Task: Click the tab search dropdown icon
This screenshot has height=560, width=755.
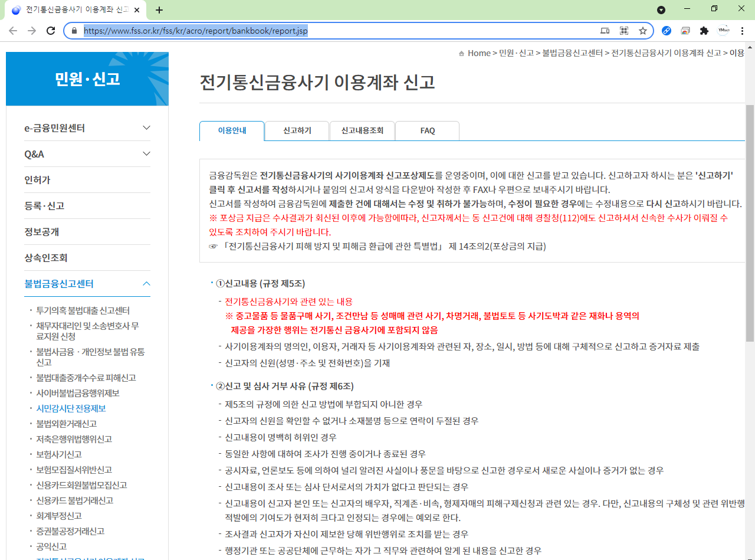Action: [661, 9]
